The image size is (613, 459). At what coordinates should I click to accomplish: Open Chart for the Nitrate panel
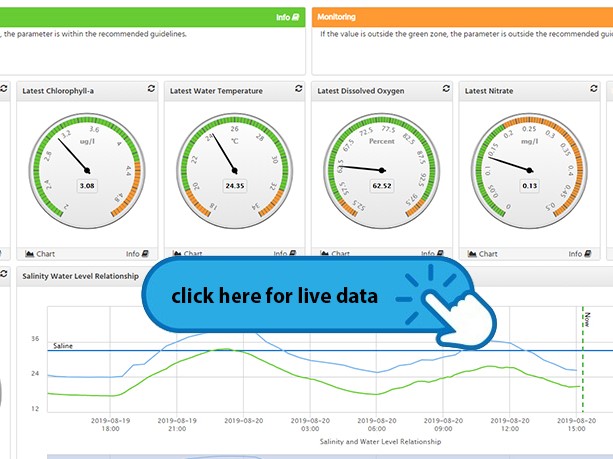click(482, 254)
